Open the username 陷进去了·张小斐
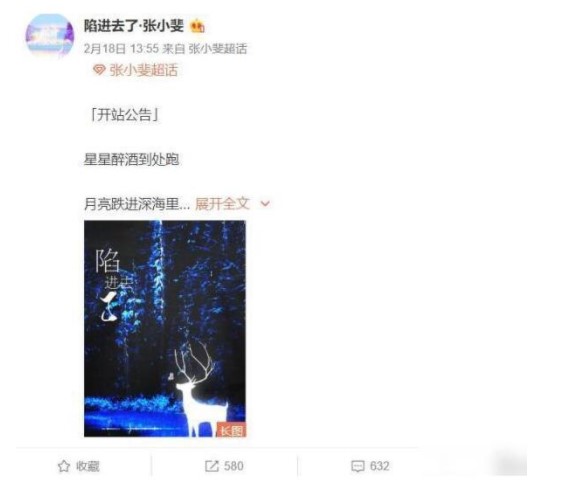Screen dimensions: 575x486 click(134, 26)
